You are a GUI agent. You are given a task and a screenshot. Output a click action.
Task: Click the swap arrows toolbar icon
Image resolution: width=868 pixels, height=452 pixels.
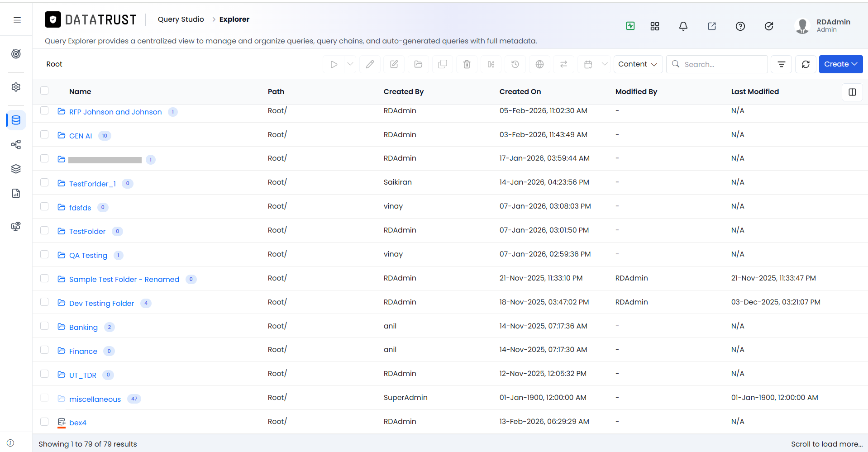pyautogui.click(x=563, y=64)
